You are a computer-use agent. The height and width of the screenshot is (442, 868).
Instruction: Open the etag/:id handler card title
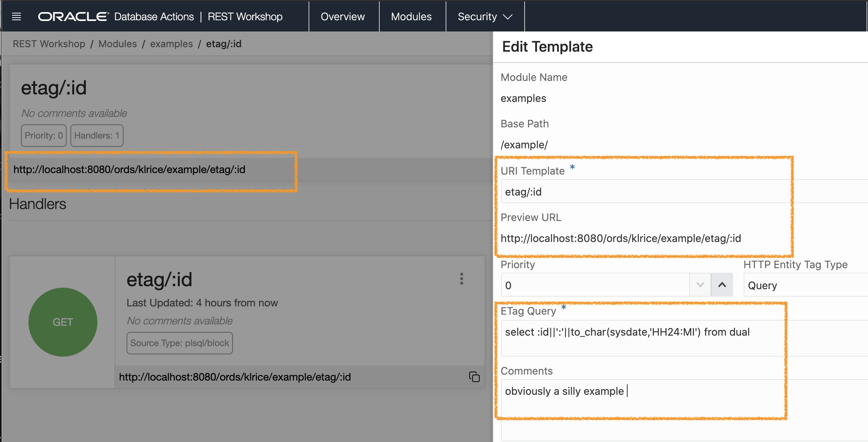point(159,279)
